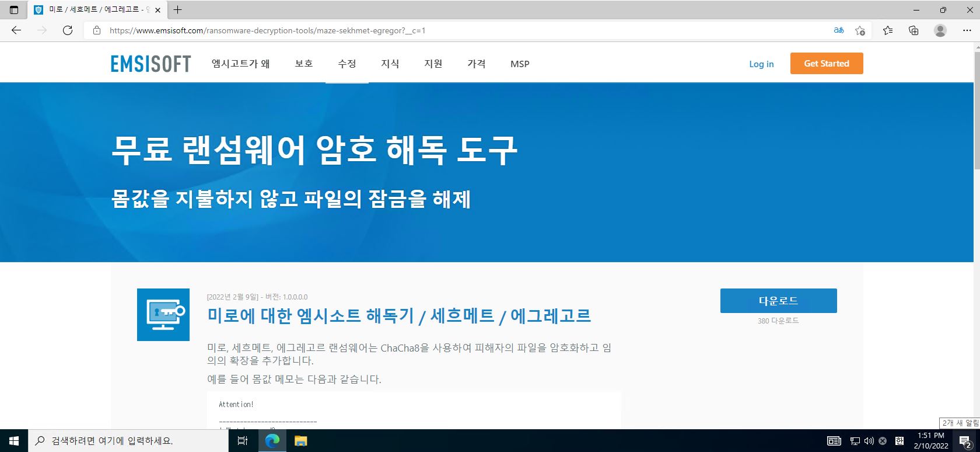Click the Log in link
The height and width of the screenshot is (452, 980).
coord(761,64)
